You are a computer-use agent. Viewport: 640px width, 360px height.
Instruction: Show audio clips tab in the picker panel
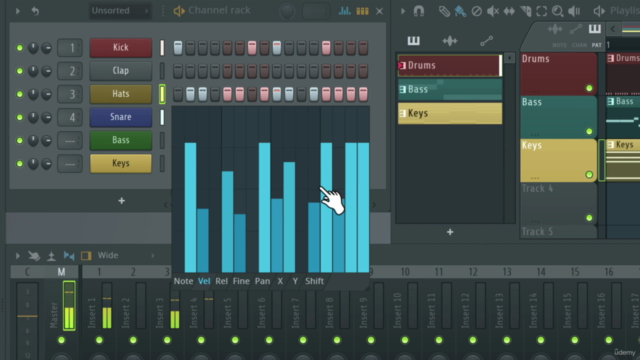click(450, 40)
